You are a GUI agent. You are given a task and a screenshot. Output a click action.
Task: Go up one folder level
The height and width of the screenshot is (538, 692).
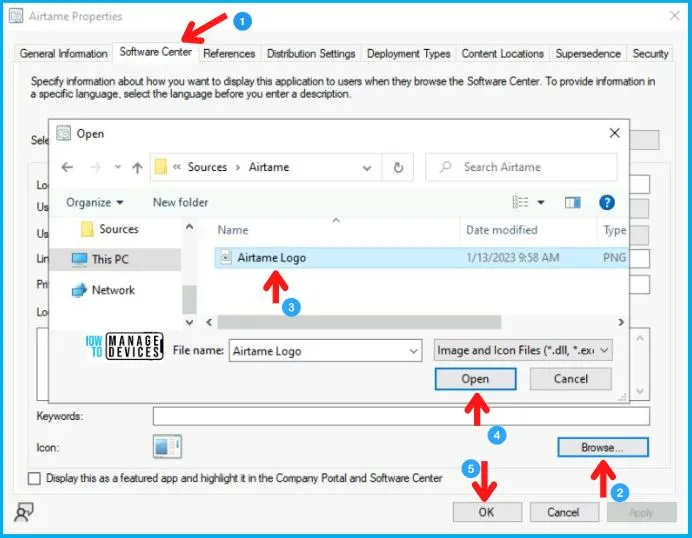[137, 168]
